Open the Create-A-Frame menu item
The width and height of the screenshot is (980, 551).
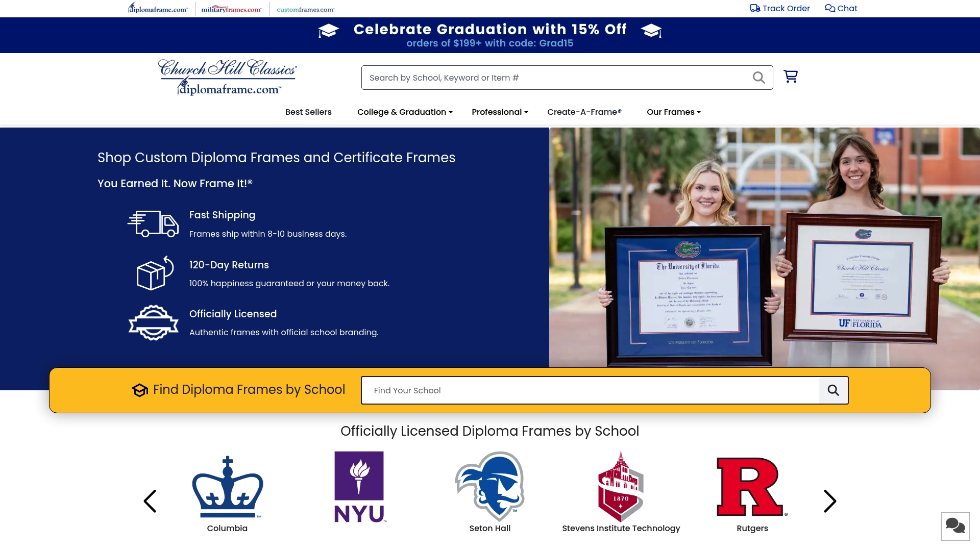pos(584,112)
